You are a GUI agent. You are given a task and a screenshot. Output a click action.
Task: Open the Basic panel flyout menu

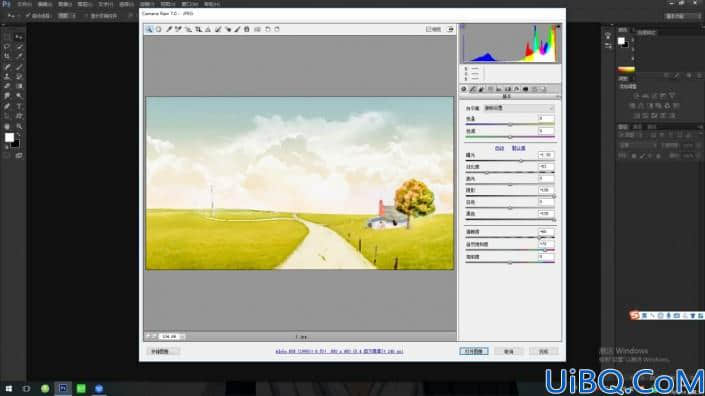558,97
